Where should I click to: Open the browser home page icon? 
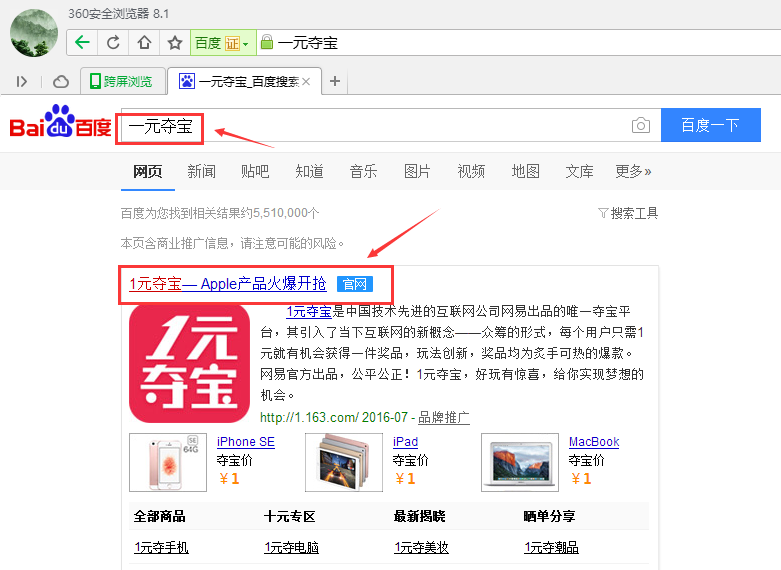point(144,42)
